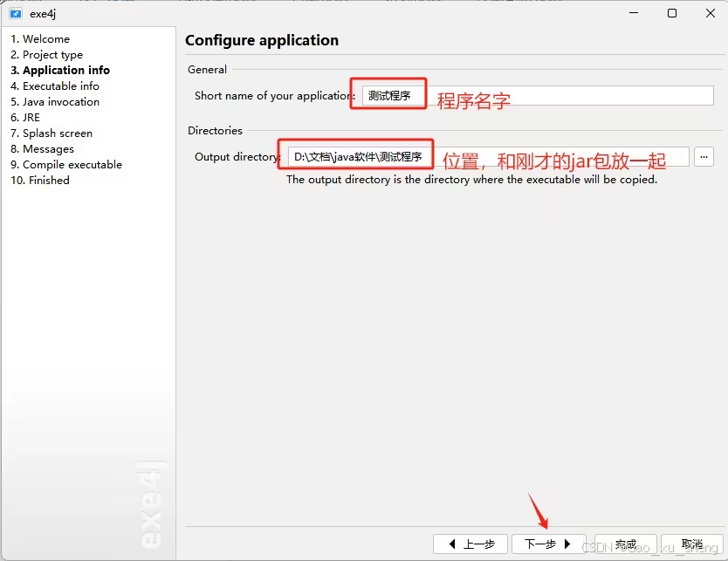Click the 'Output directory' label
Screen dimensions: 728x561
pos(237,157)
